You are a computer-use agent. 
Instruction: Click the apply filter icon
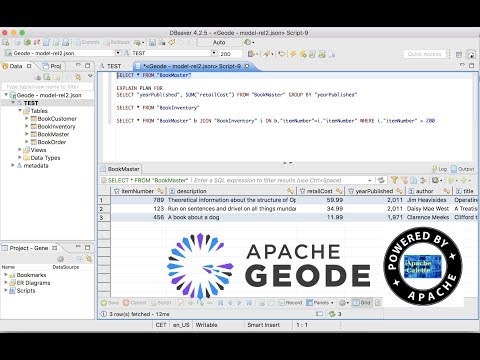381,180
